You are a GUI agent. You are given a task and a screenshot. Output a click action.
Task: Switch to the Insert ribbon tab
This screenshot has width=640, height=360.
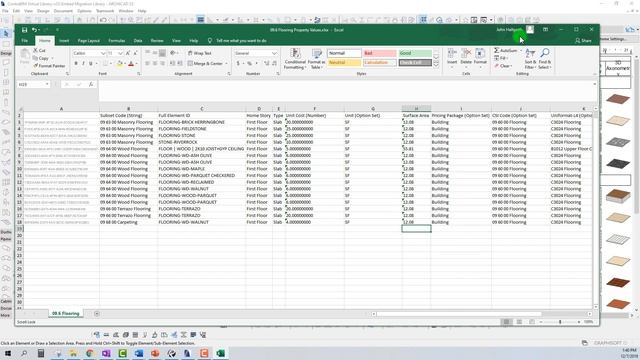point(64,41)
